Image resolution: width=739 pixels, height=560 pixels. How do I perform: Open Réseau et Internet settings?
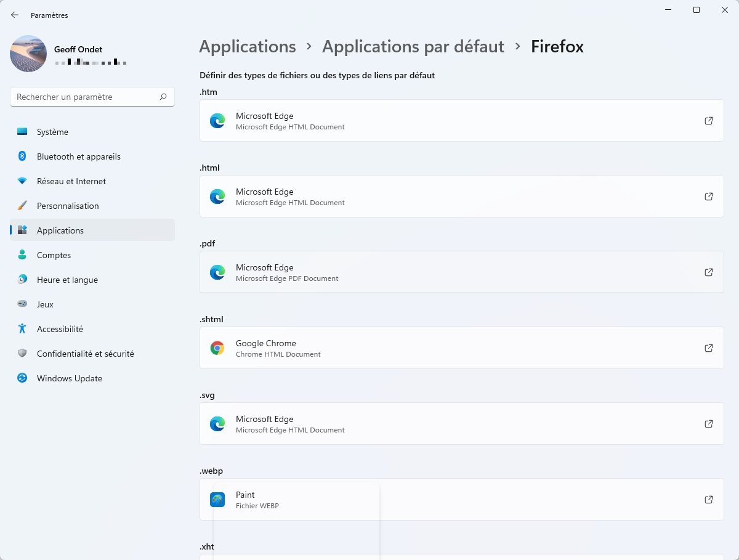92,181
